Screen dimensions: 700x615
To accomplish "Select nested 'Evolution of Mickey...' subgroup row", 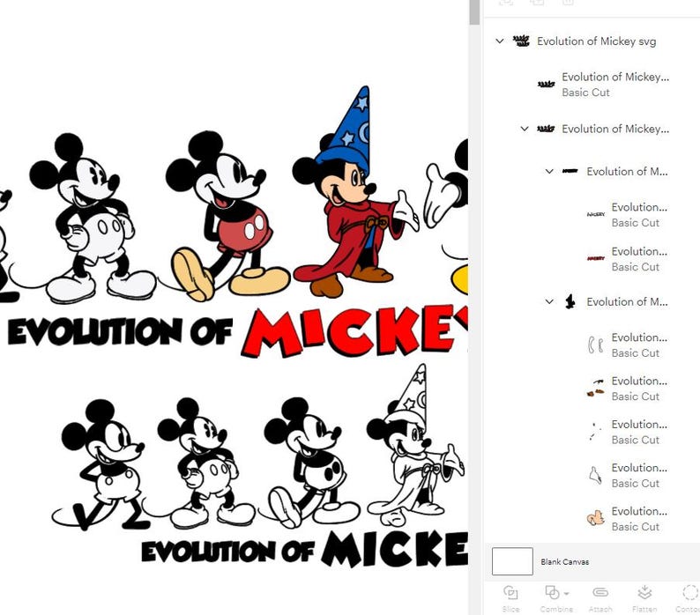I will [x=603, y=129].
